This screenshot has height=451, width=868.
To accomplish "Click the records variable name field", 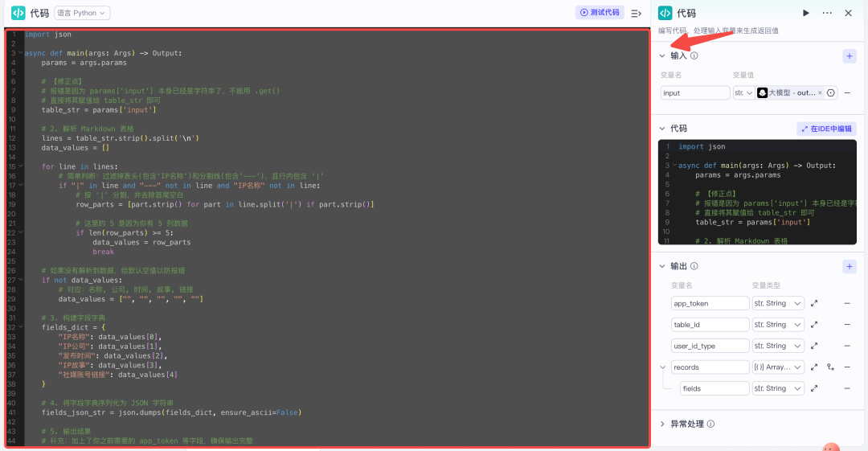I will click(710, 367).
